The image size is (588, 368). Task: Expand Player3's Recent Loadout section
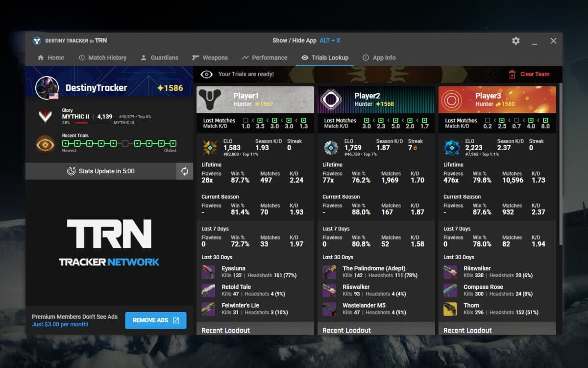tap(497, 329)
